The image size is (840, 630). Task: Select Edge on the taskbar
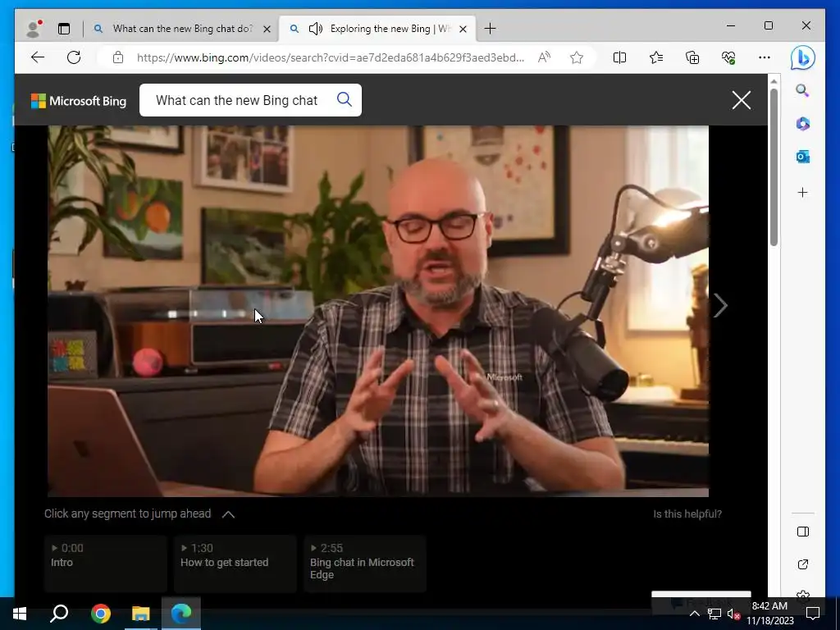(181, 614)
